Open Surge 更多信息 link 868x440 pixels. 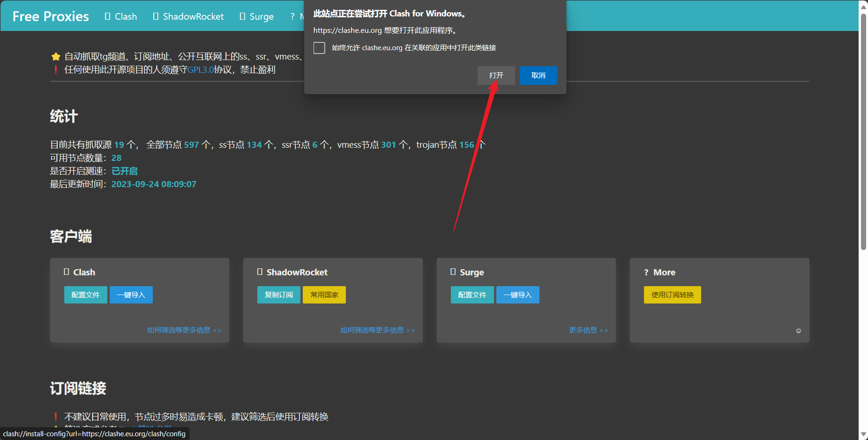pos(588,330)
